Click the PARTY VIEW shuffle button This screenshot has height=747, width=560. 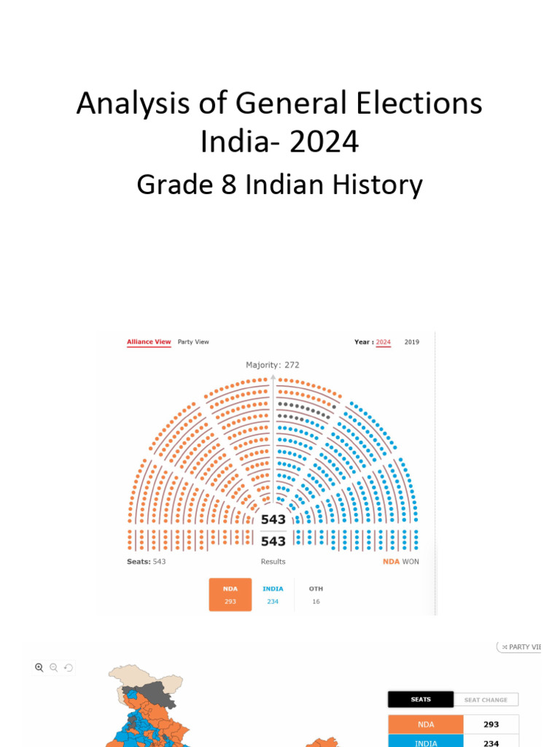pyautogui.click(x=521, y=647)
